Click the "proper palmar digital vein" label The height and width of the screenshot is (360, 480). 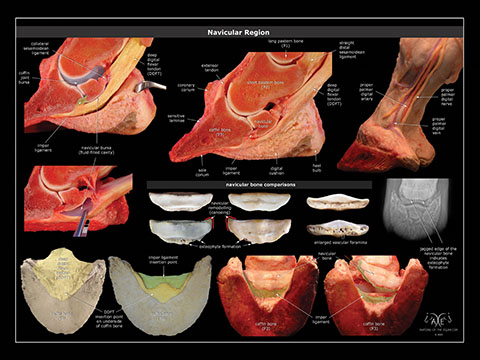pyautogui.click(x=439, y=126)
